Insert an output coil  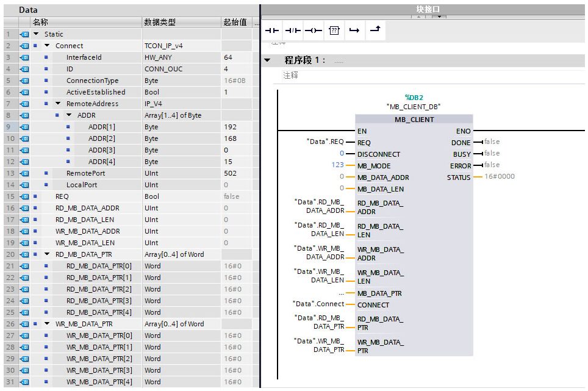(314, 30)
